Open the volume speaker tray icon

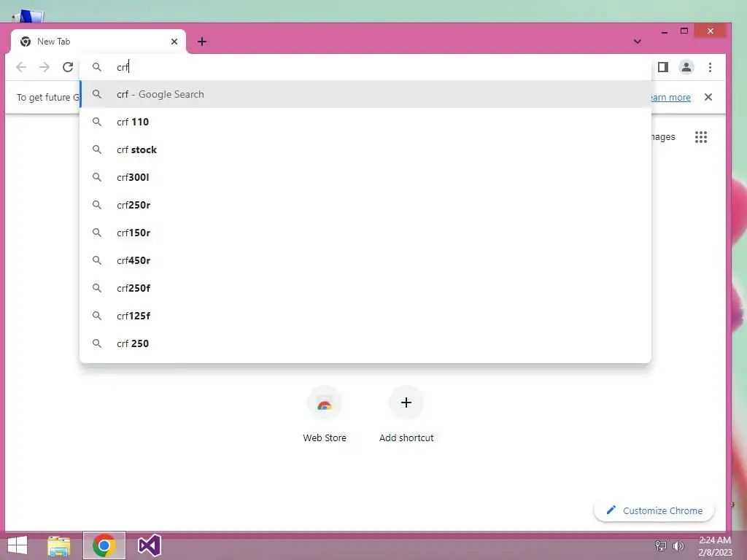click(x=678, y=546)
